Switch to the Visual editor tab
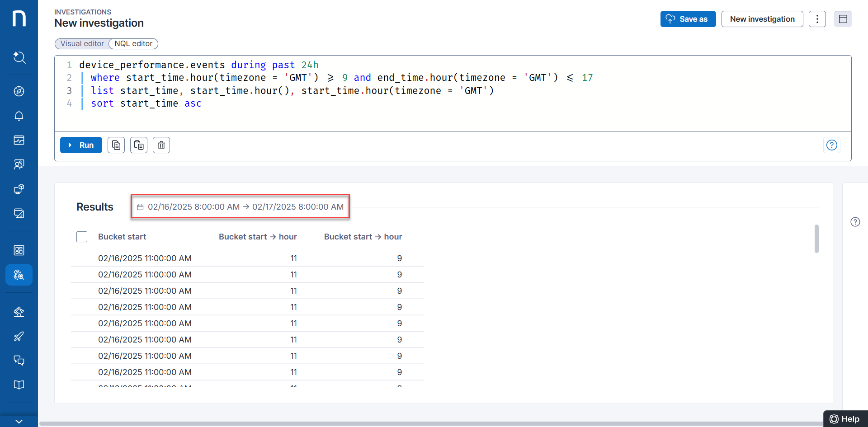The height and width of the screenshot is (427, 868). click(x=82, y=44)
